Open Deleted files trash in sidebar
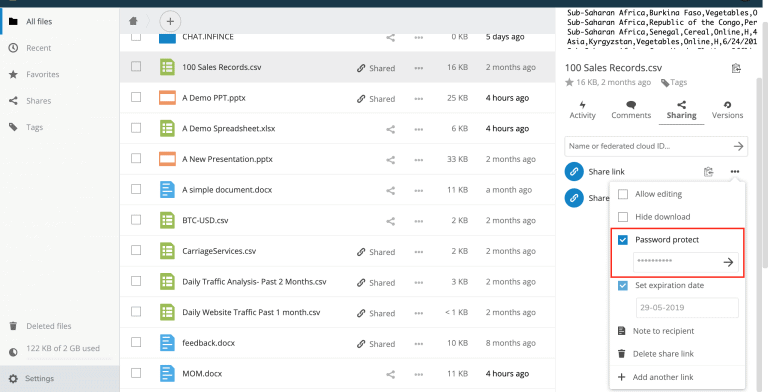Screen dimensions: 768x392 point(13,326)
